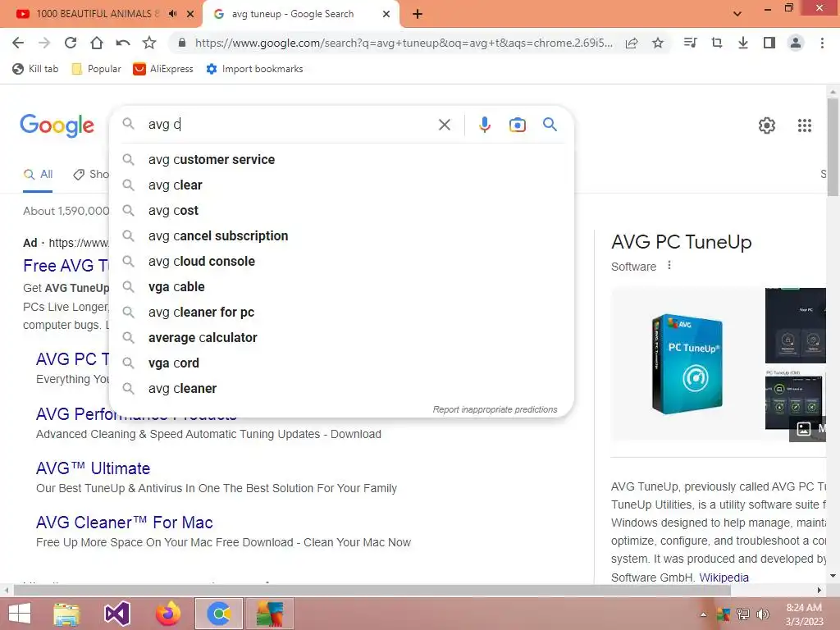840x630 pixels.
Task: Click in the Google search input field
Action: pos(290,125)
